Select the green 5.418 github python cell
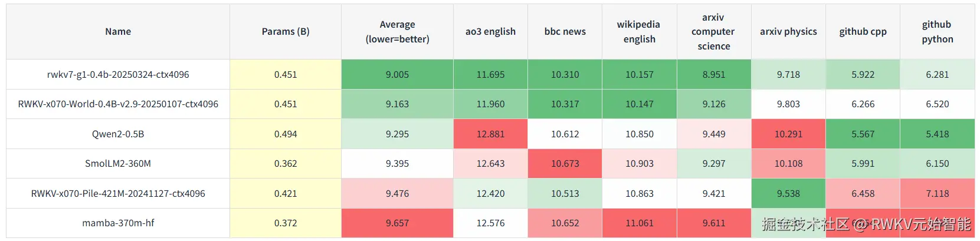Viewport: 980px width, 241px height. pos(937,134)
